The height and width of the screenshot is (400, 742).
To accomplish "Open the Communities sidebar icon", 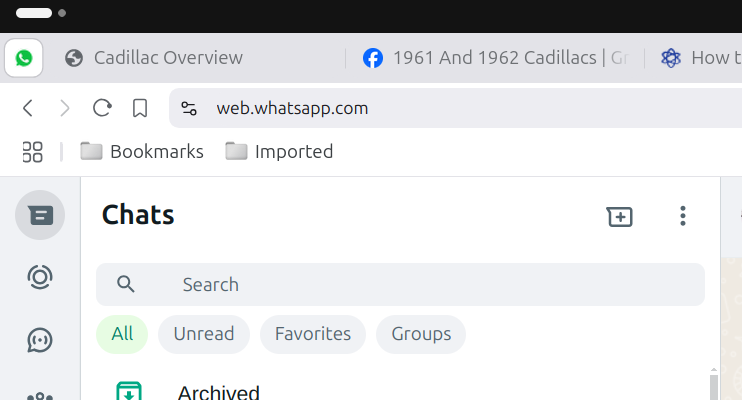I will pyautogui.click(x=40, y=395).
